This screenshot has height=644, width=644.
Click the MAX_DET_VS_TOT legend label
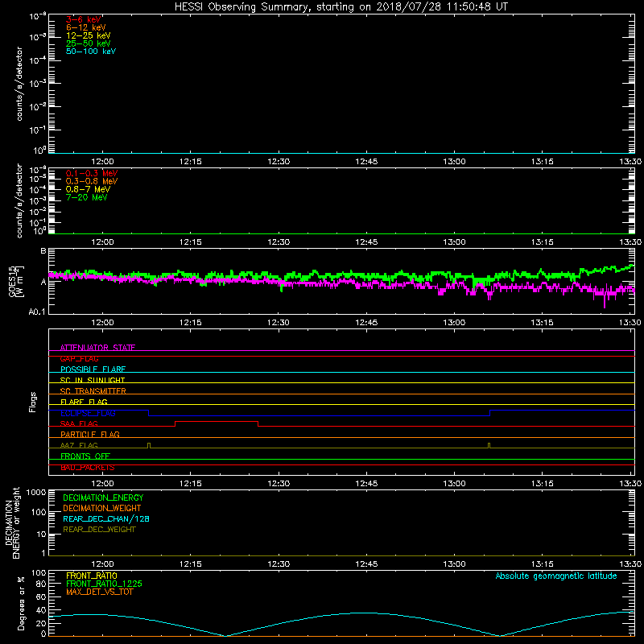click(x=99, y=592)
